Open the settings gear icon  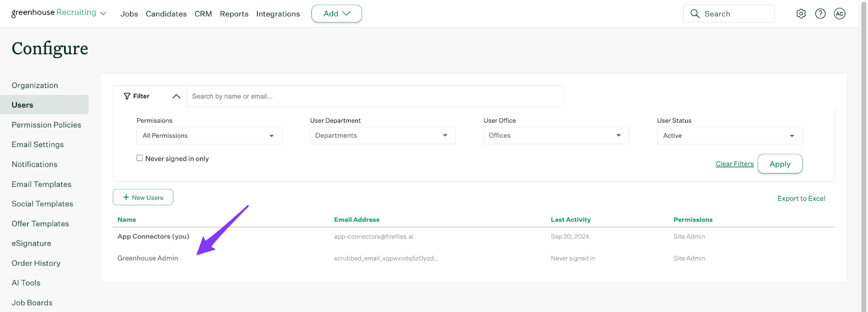(x=801, y=14)
